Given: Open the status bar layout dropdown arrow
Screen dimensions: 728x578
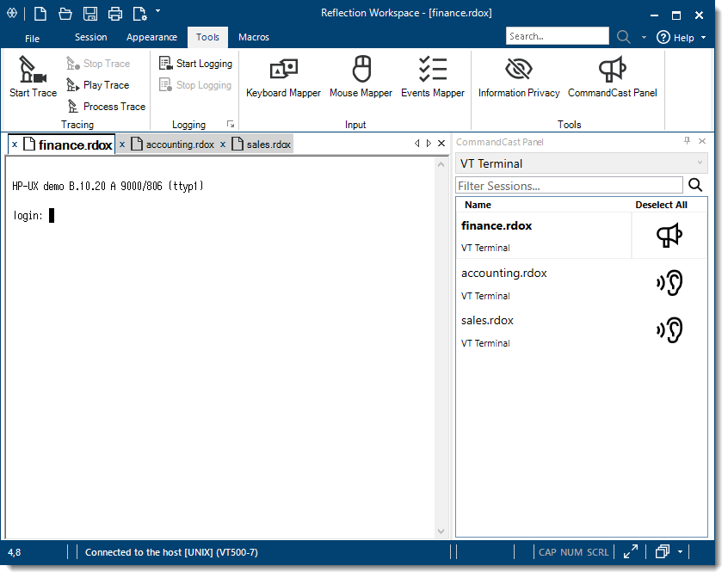Looking at the screenshot, I should [x=680, y=551].
